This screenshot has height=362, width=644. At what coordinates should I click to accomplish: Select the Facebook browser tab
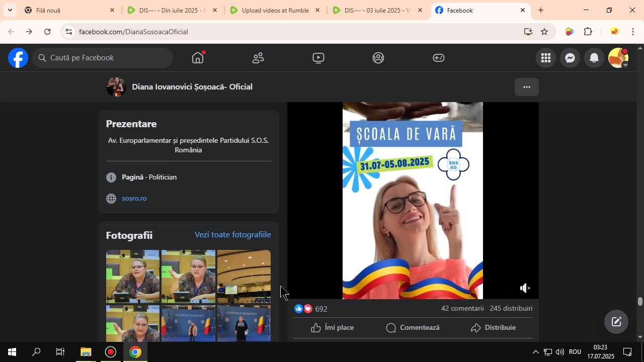480,10
